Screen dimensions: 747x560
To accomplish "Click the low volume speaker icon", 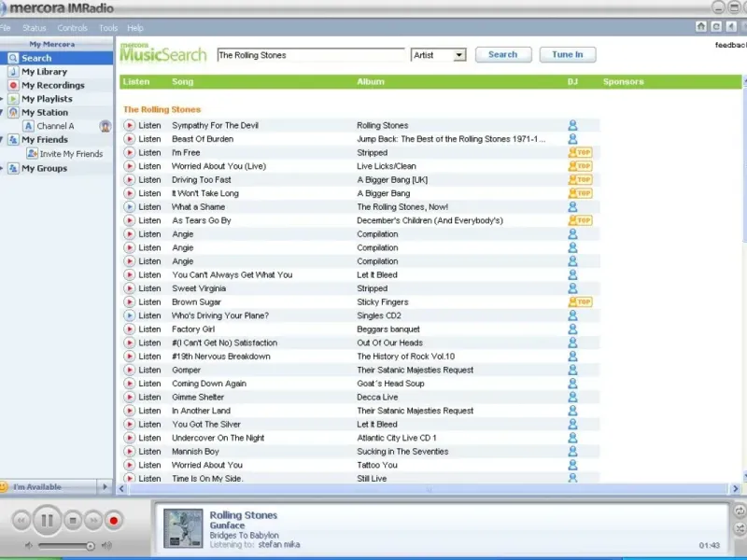I will click(x=29, y=546).
